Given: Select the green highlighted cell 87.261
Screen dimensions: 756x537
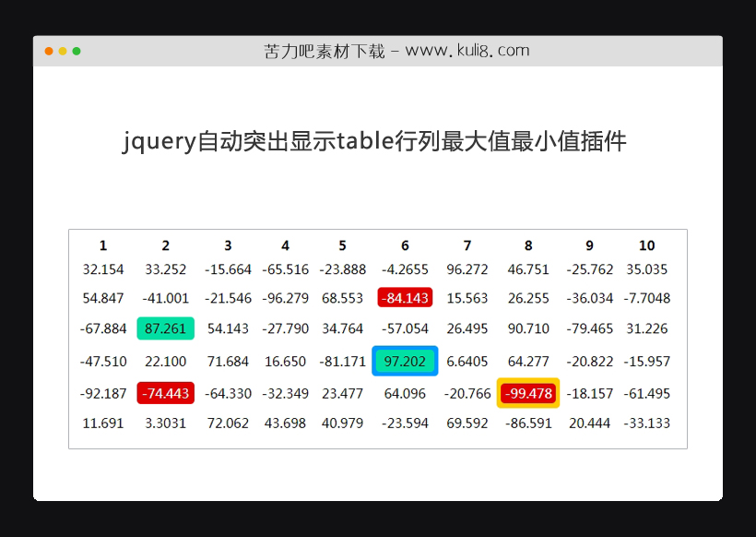Looking at the screenshot, I should coord(166,328).
